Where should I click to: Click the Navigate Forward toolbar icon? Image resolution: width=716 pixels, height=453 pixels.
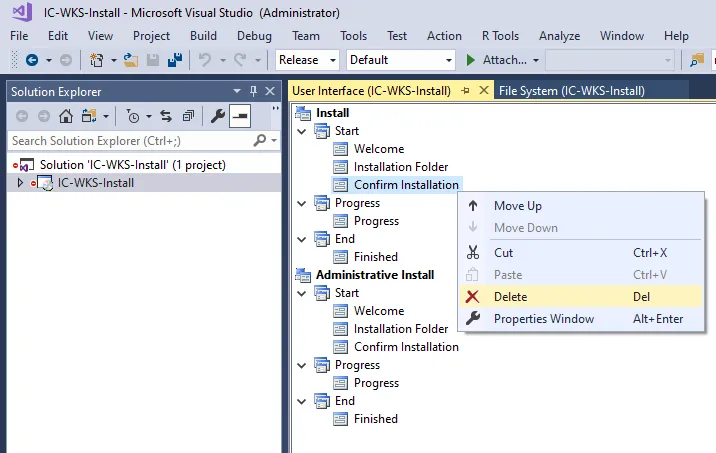(x=66, y=60)
